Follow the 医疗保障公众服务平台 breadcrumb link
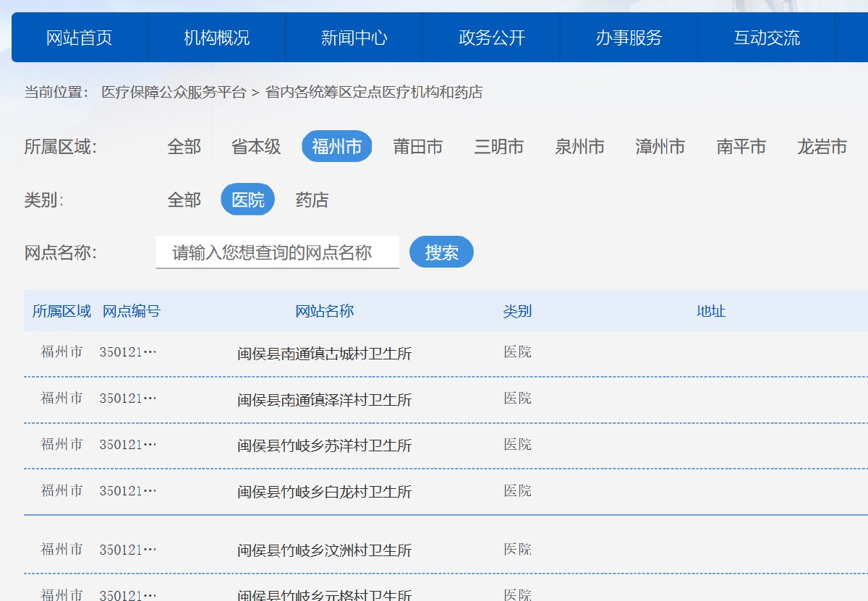 tap(174, 93)
